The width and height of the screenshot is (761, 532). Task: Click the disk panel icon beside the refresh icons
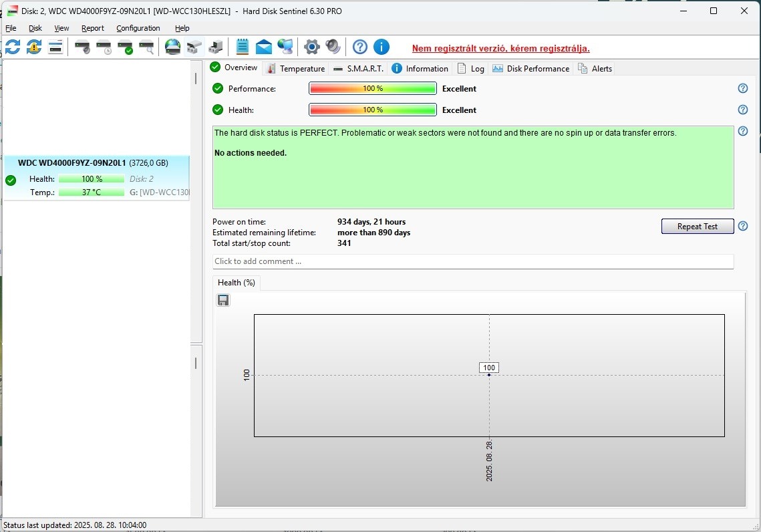(x=55, y=47)
